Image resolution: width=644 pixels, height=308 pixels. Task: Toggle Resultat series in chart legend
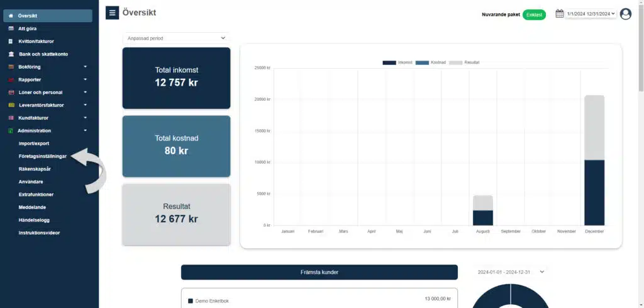(x=465, y=62)
